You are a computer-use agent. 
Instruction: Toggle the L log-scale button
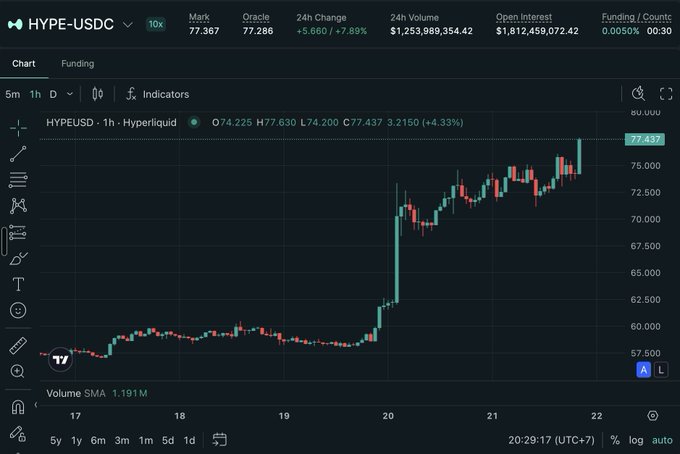(x=661, y=370)
